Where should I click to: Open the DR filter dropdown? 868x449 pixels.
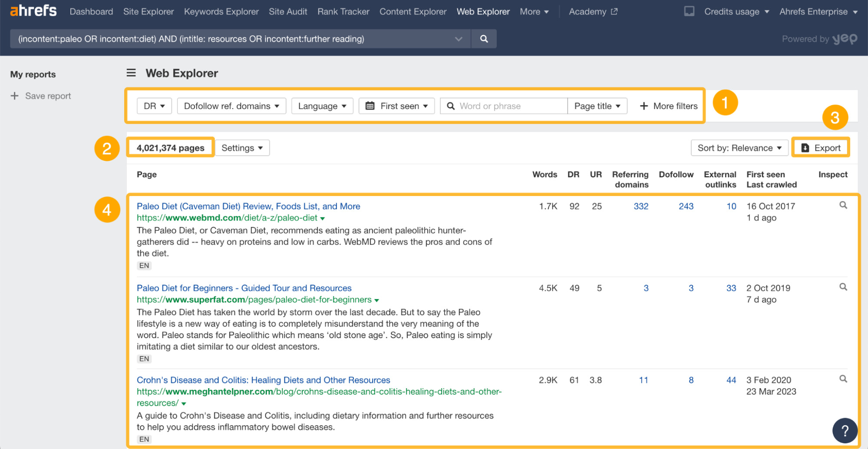154,106
